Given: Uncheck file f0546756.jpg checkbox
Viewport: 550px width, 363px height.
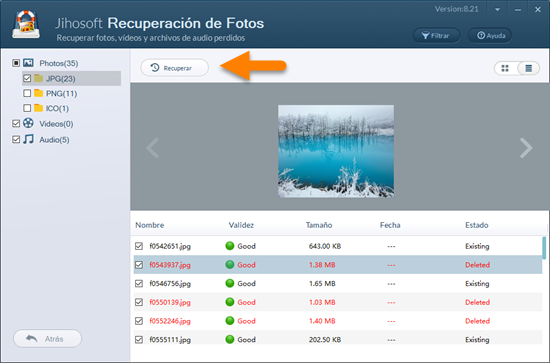Looking at the screenshot, I should click(x=139, y=283).
